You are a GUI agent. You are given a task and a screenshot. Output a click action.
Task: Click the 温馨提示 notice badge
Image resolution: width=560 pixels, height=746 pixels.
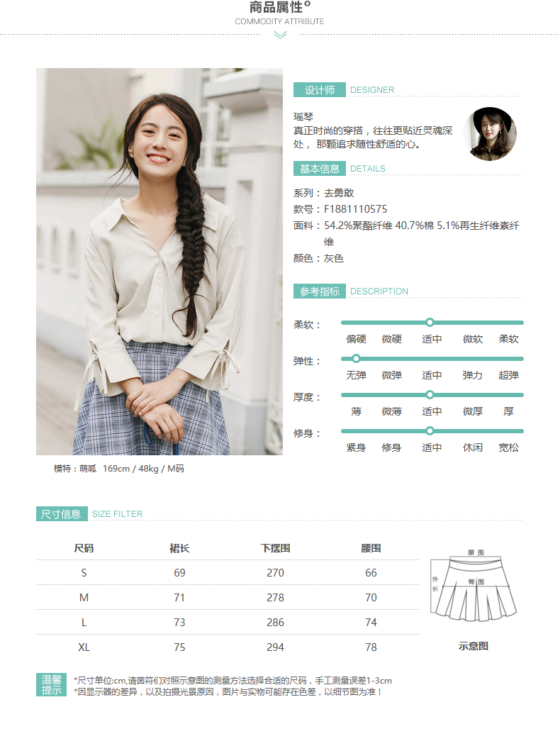(51, 684)
